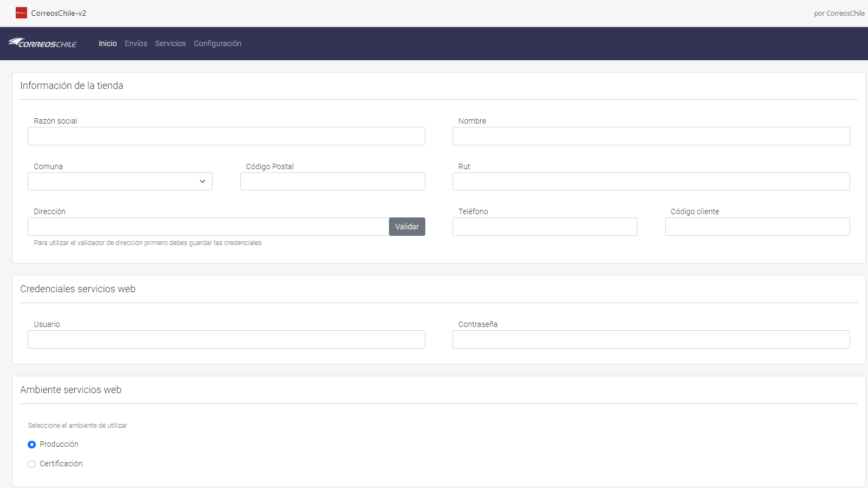Click the red CorreosChile-v2 app icon
Screen dimensions: 868x488
[21, 13]
